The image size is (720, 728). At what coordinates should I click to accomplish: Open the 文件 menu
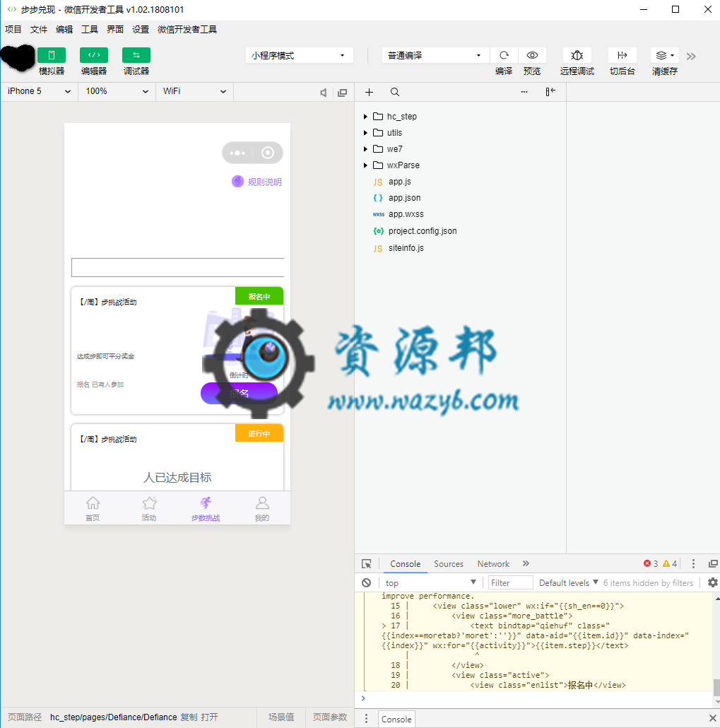[39, 30]
